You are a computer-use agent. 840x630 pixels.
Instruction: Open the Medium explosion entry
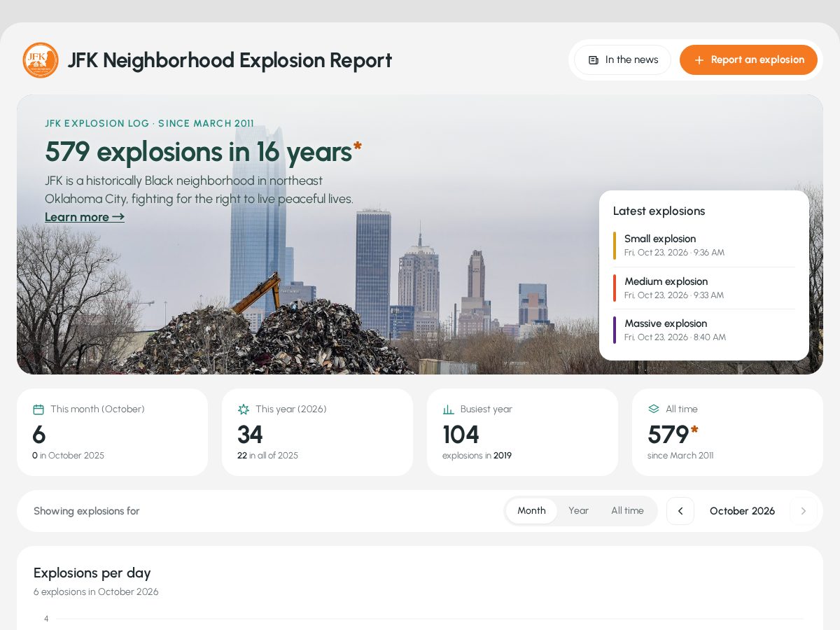(704, 288)
